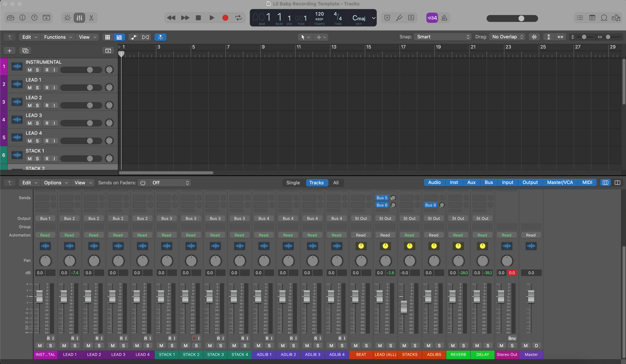Open the Drag No Overlap dropdown

coord(507,37)
